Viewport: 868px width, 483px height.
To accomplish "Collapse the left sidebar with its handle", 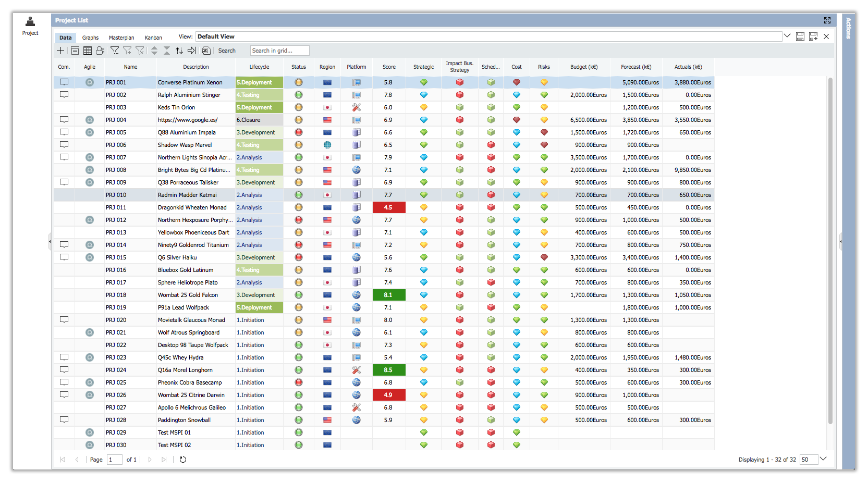I will (x=50, y=242).
